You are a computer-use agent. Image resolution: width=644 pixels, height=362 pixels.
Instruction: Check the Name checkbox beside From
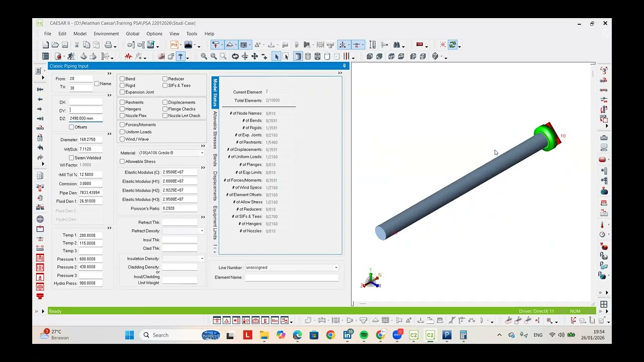click(x=97, y=83)
